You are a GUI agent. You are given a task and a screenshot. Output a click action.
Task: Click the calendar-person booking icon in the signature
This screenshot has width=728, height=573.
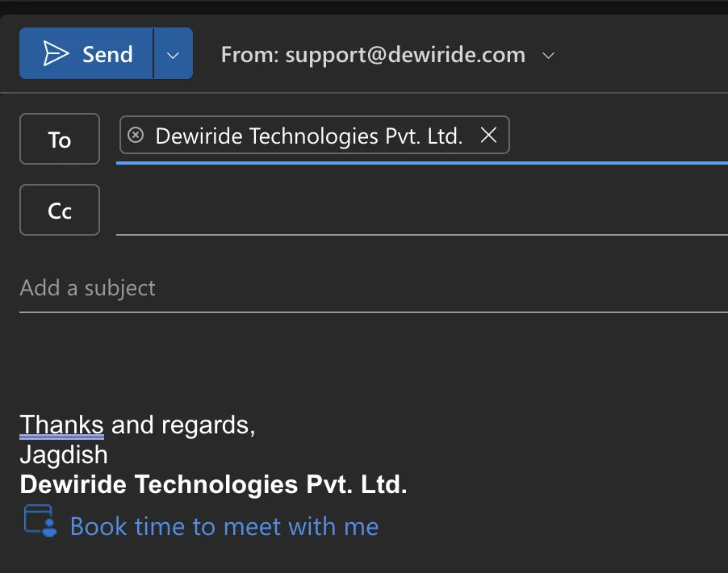40,521
